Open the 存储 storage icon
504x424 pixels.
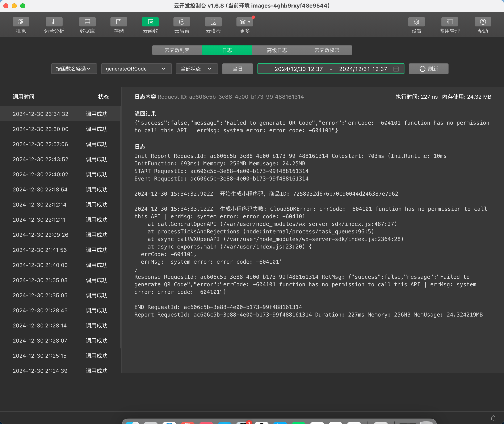119,22
